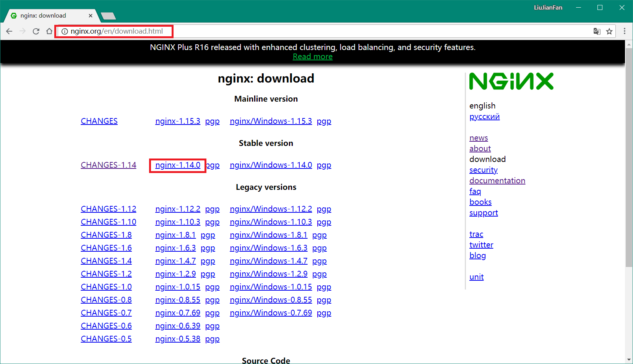Download nginx/Windows-1.10.3
633x364 pixels.
coord(271,222)
